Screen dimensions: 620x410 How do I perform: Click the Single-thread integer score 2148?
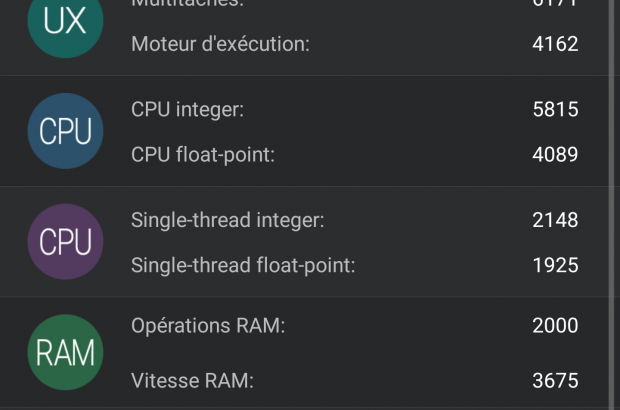[x=555, y=220]
